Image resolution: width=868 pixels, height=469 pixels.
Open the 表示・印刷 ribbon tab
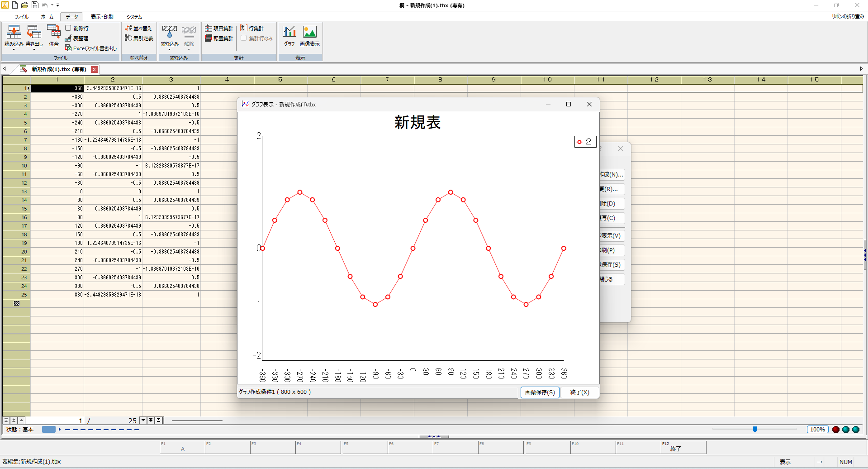point(102,17)
